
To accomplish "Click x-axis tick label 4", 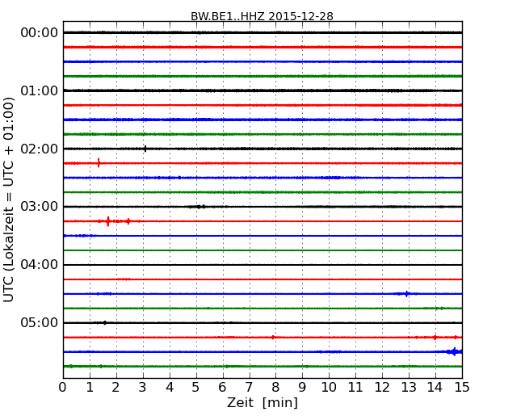I will tap(170, 388).
